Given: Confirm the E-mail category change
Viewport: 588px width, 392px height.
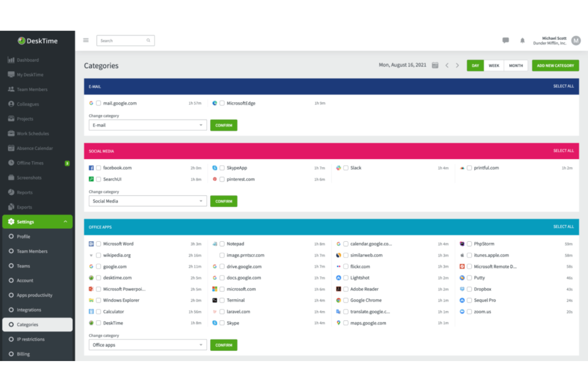Looking at the screenshot, I should coord(224,125).
